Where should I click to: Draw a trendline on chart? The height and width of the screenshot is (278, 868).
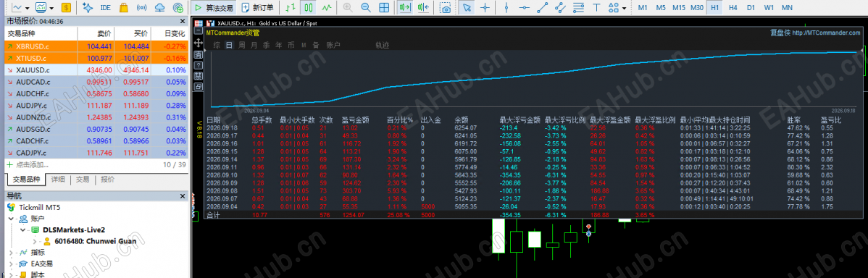click(543, 8)
